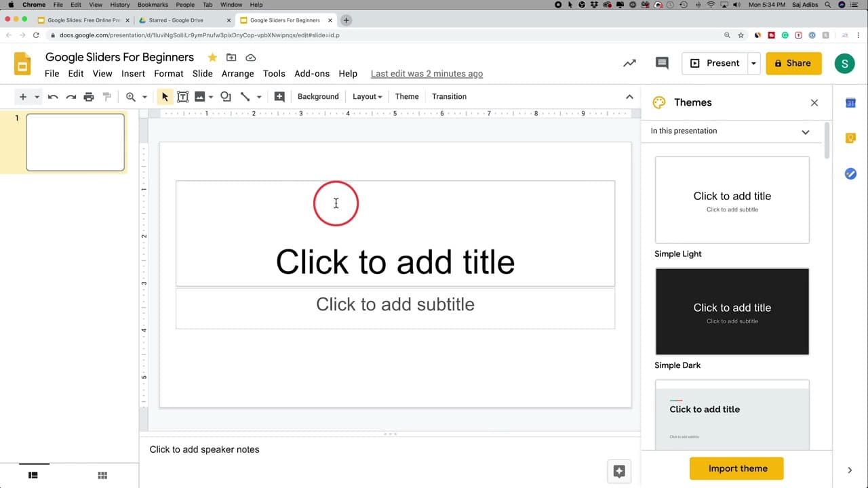Click the Chrome reload page icon
The height and width of the screenshot is (488, 868).
coord(36,35)
